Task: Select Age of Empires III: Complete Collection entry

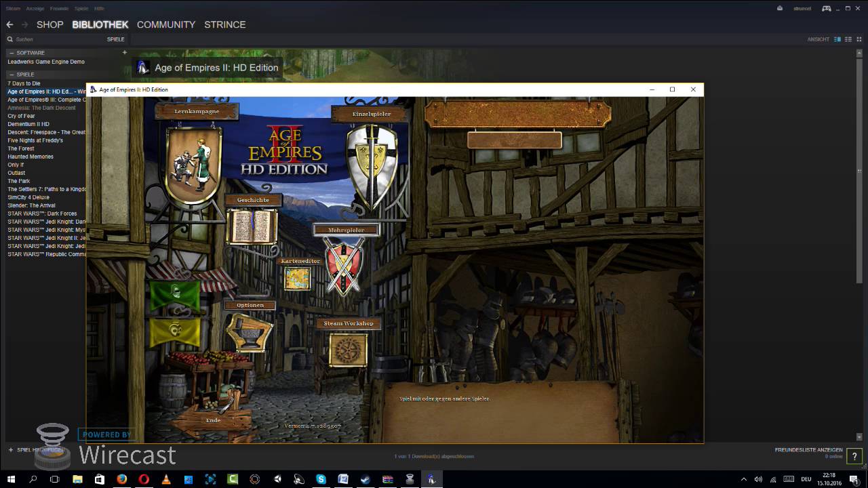Action: (x=46, y=100)
